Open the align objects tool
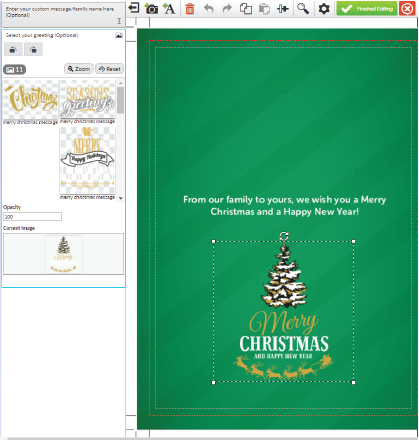 (x=283, y=8)
